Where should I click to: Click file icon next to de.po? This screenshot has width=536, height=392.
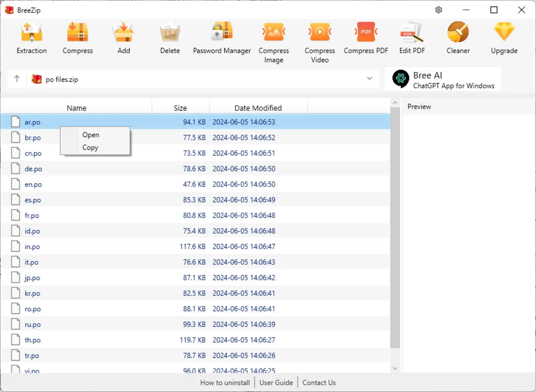(15, 169)
